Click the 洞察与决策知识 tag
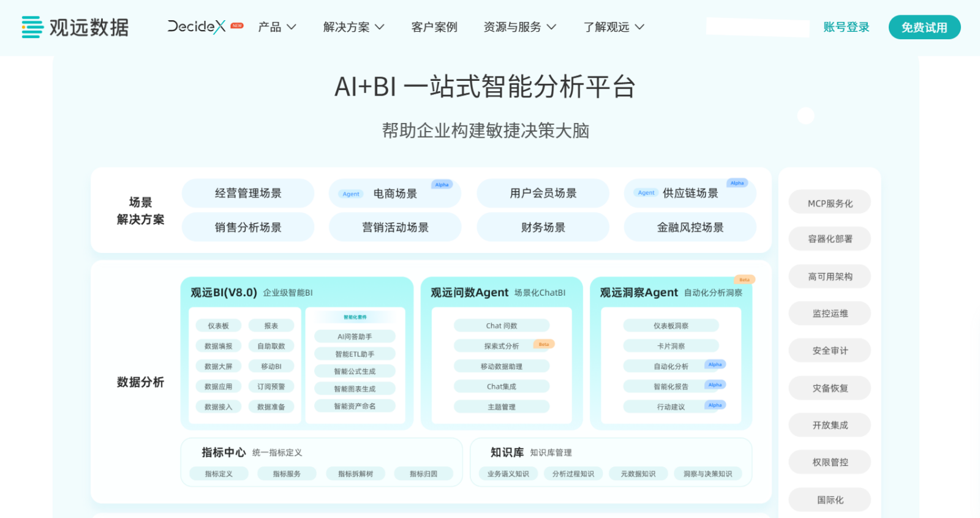 click(x=707, y=473)
